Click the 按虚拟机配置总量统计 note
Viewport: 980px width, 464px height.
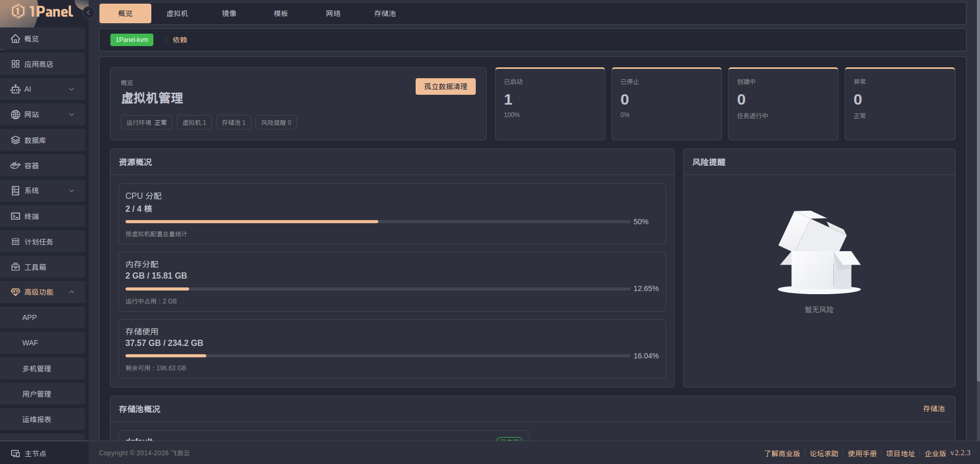click(x=157, y=234)
